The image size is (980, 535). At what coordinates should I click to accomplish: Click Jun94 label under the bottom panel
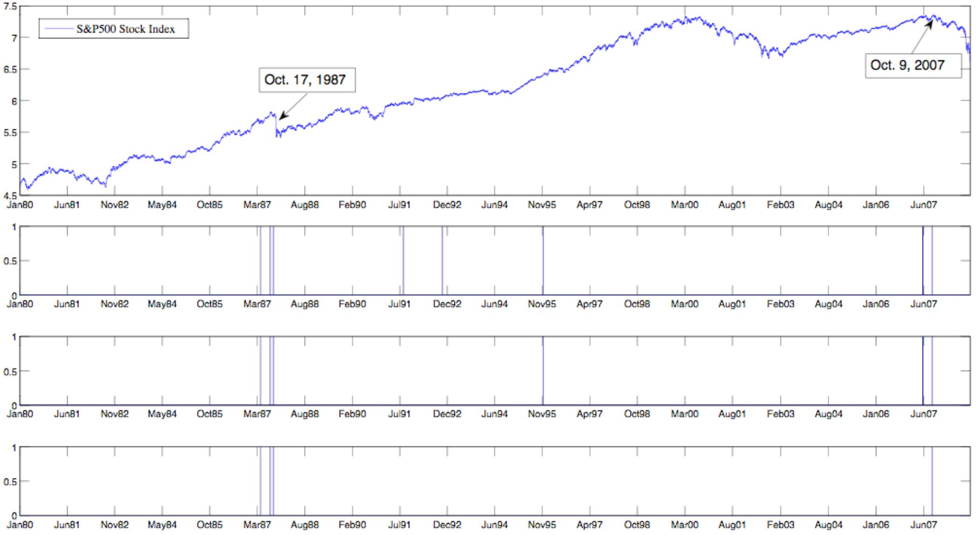[x=495, y=525]
